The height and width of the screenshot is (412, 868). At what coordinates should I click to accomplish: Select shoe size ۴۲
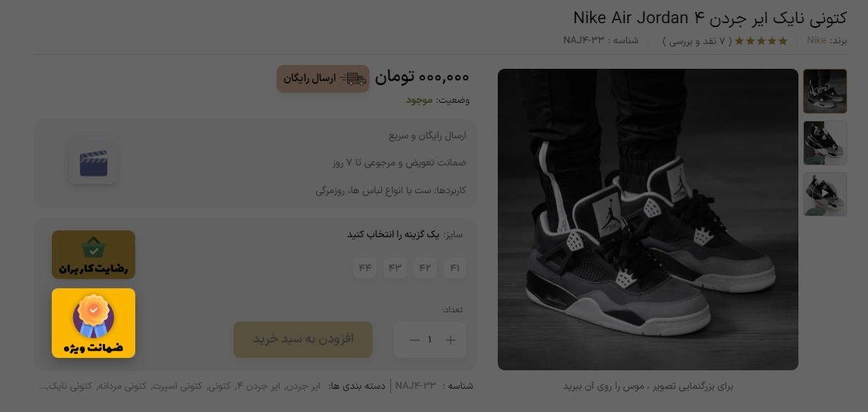click(x=424, y=268)
